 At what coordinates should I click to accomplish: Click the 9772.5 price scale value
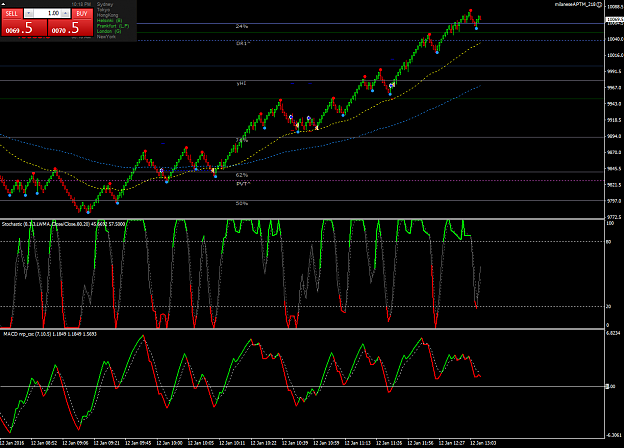pyautogui.click(x=614, y=217)
